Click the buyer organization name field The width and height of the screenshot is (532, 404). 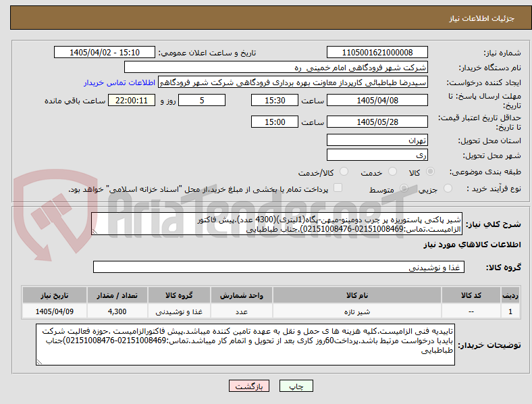coord(276,67)
